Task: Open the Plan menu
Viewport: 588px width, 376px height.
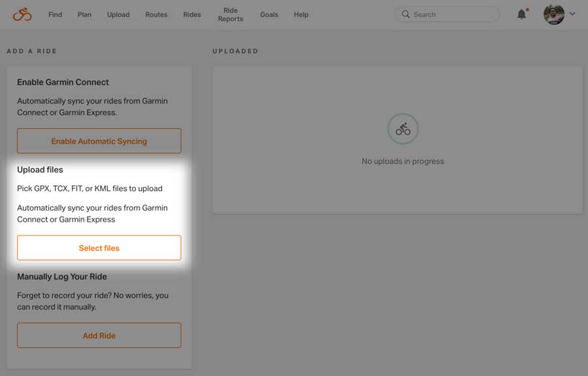Action: tap(84, 14)
